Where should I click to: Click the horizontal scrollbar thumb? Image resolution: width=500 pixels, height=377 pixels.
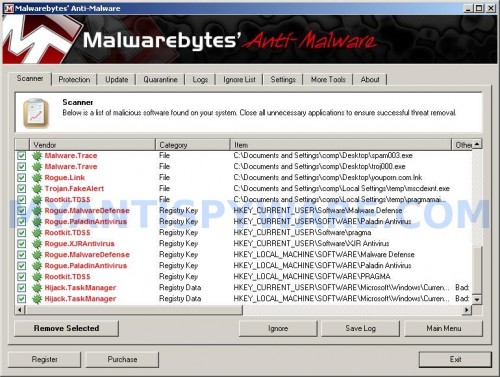pyautogui.click(x=134, y=310)
